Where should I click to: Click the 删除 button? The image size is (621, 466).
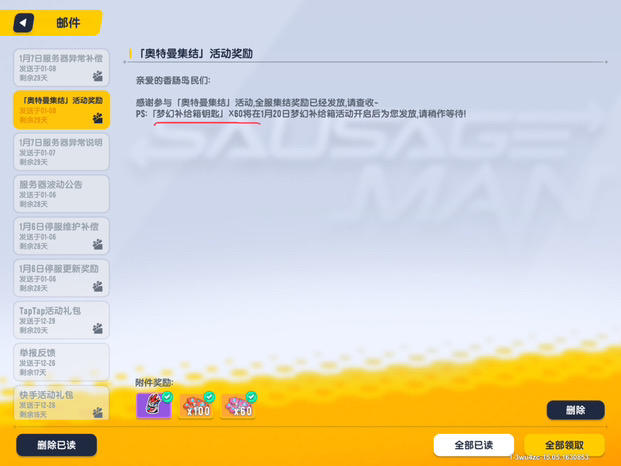point(575,410)
